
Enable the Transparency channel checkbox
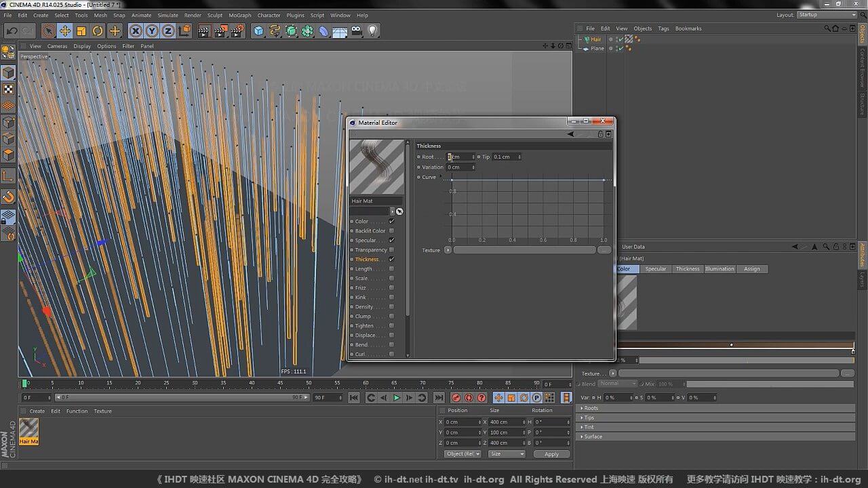pyautogui.click(x=391, y=250)
